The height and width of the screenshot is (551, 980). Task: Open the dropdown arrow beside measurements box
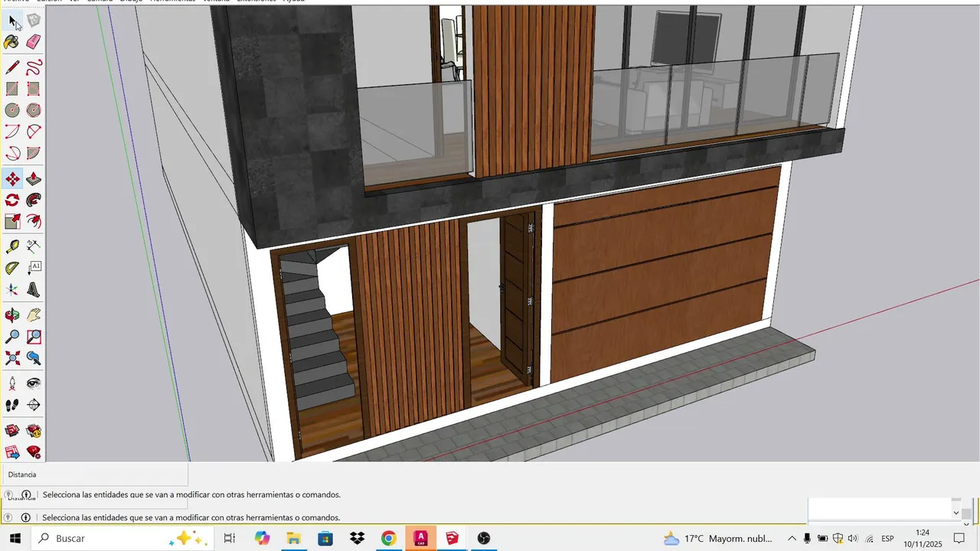955,513
